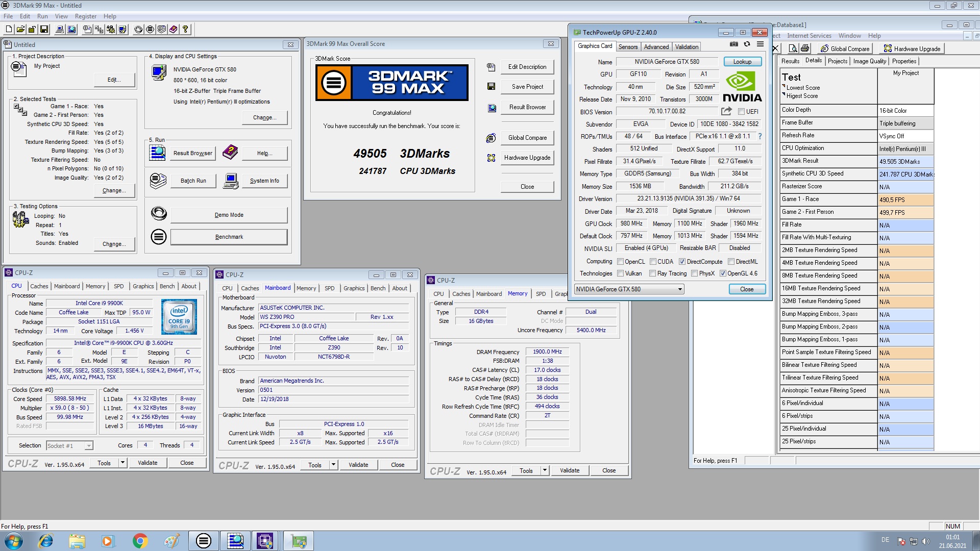Open the Run menu in 3DMark
Viewport: 980px width, 551px height.
42,16
